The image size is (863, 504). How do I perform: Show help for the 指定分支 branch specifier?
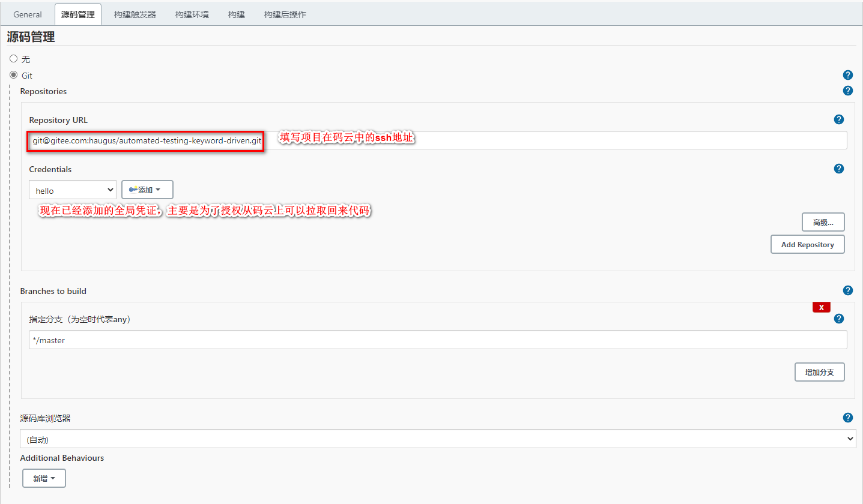click(x=839, y=319)
